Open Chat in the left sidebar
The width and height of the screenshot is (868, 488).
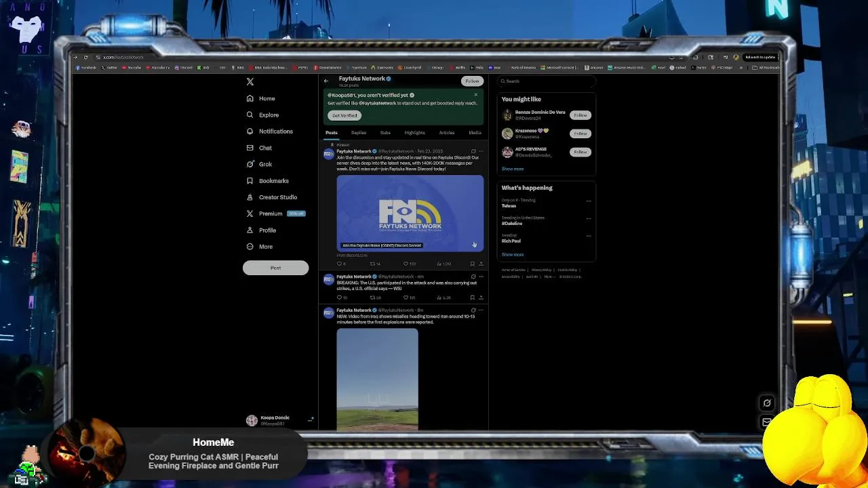point(260,148)
